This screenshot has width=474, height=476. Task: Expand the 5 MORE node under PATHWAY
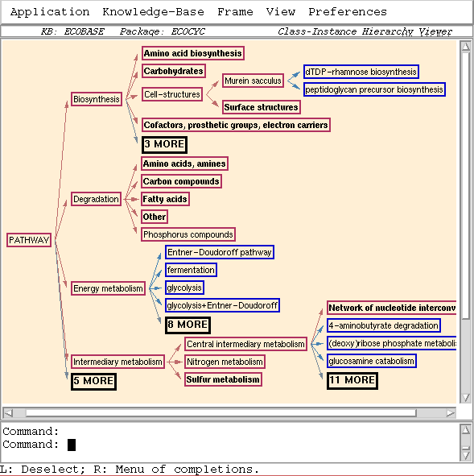(93, 382)
